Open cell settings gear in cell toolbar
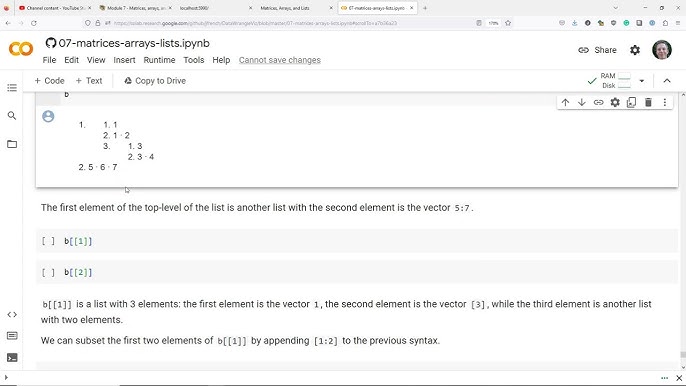 click(615, 102)
